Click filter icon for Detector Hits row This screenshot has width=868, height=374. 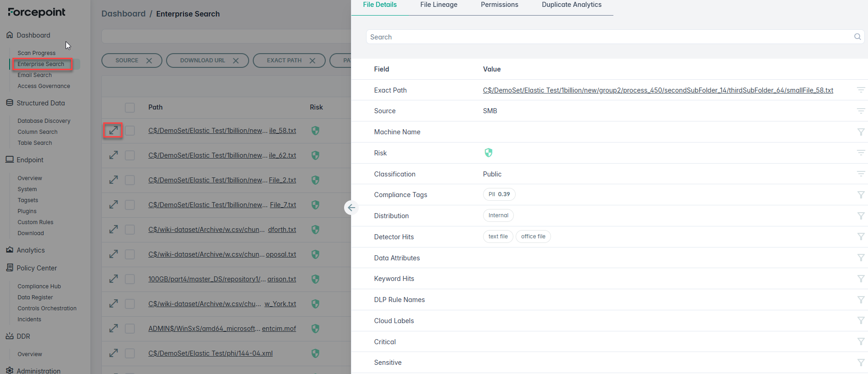tap(861, 236)
